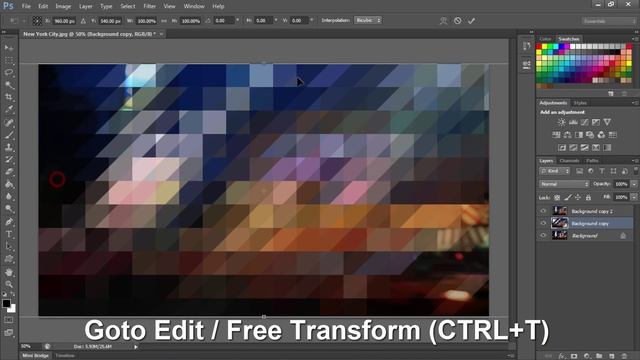Select the Zoom tool
640x360 pixels.
[x=9, y=284]
